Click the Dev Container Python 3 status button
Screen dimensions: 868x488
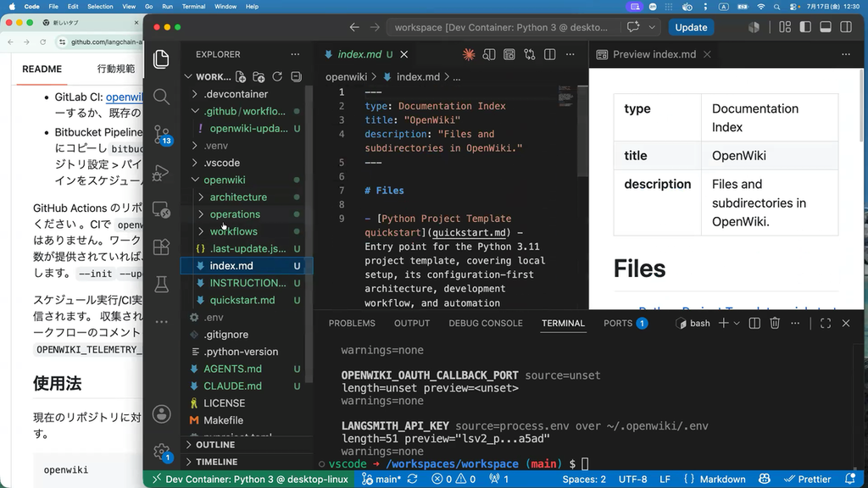click(x=251, y=480)
